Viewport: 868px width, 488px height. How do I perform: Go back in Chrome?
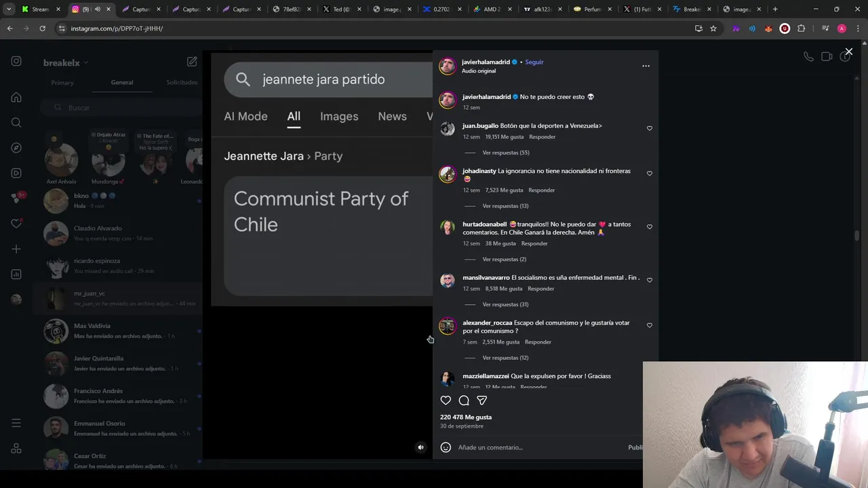9,28
